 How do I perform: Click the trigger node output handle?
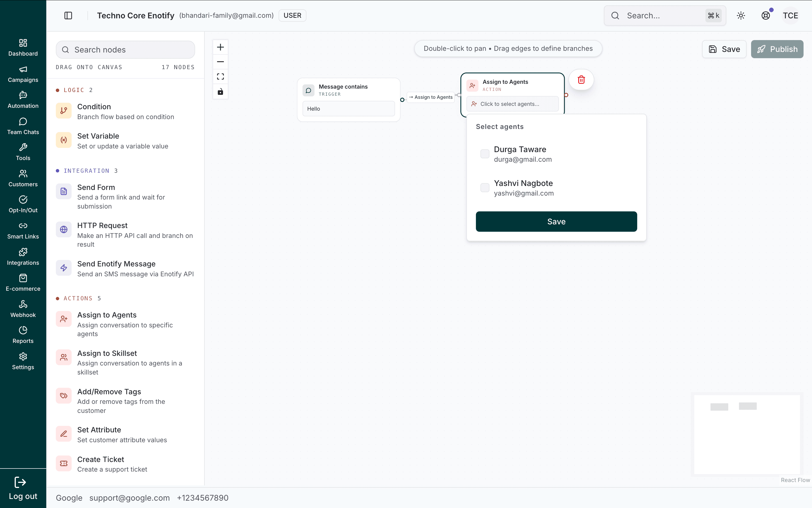pos(402,100)
